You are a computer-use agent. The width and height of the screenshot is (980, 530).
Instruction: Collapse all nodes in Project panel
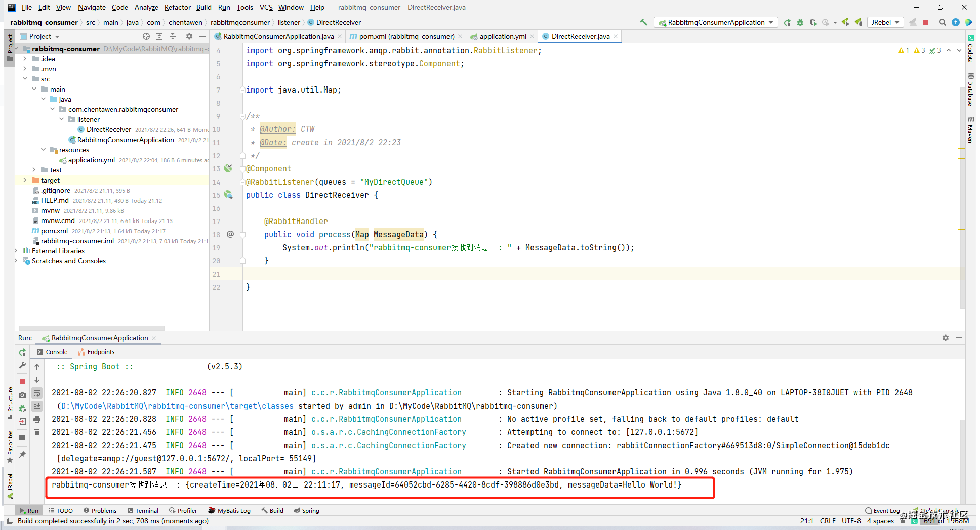(172, 36)
